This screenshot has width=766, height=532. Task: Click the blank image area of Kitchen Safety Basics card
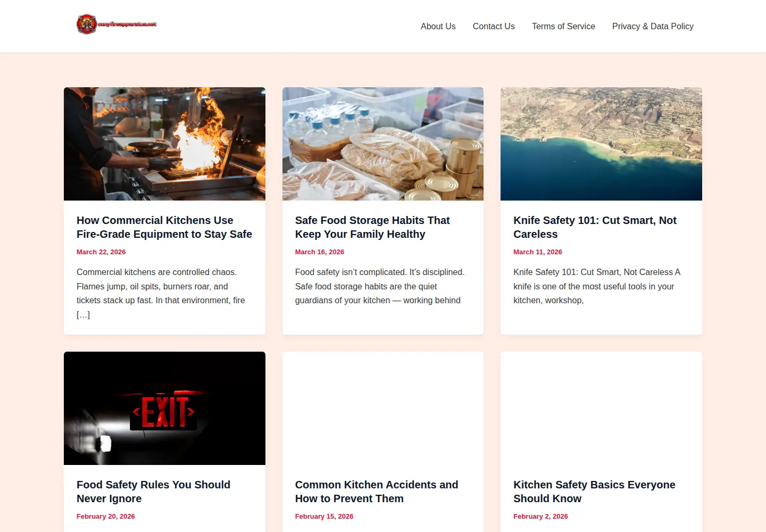(x=601, y=408)
